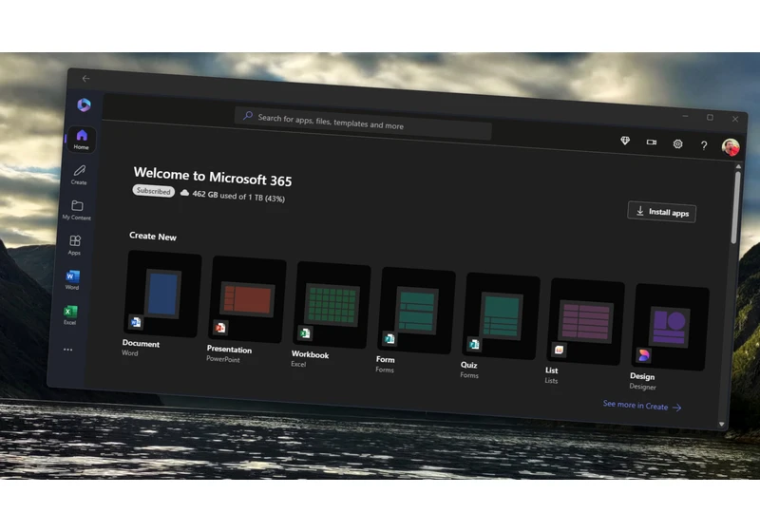
Task: Click the search magnifier icon
Action: (248, 115)
